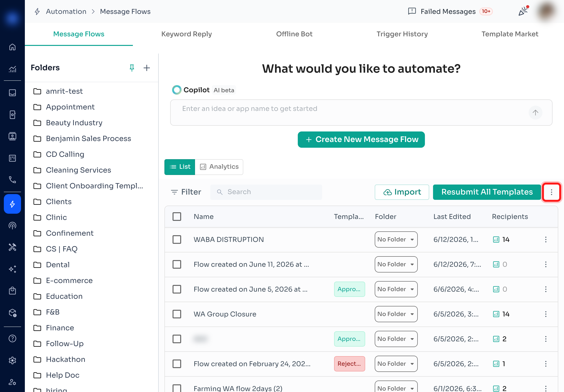Click the pin icon next to Folders

tap(132, 68)
